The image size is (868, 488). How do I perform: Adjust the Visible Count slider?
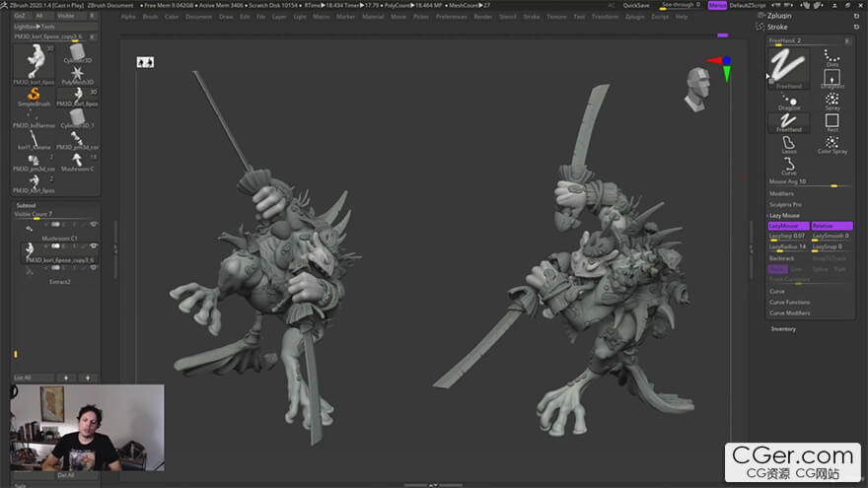[56, 215]
